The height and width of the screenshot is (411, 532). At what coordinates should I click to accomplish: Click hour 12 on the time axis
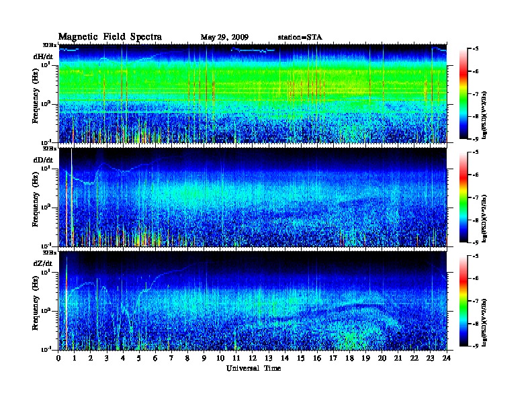(x=253, y=358)
